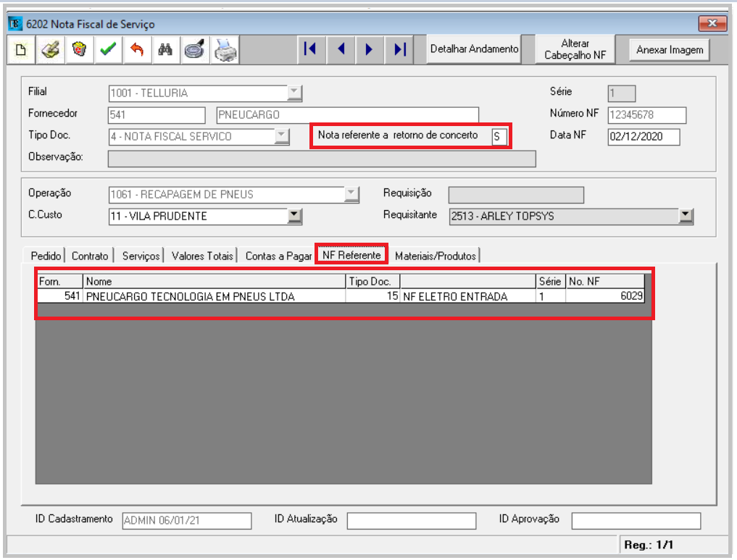737x560 pixels.
Task: Undo changes with the red arrow icon
Action: tap(137, 49)
